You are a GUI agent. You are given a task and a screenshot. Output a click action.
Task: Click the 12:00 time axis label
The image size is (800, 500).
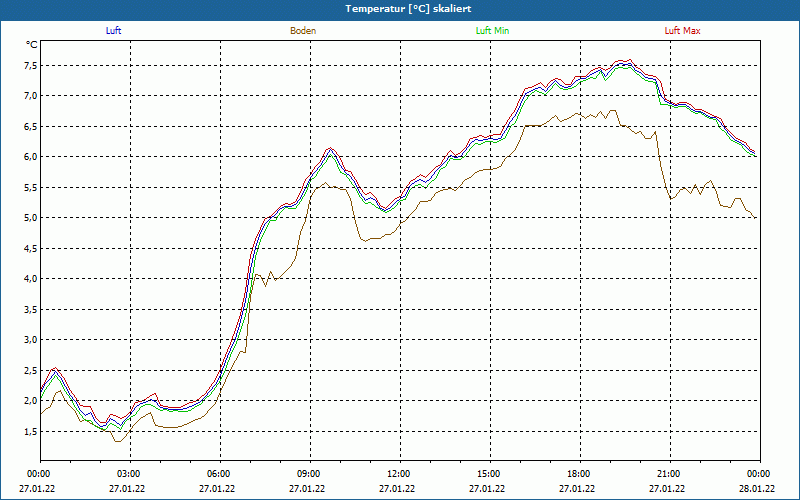point(399,474)
